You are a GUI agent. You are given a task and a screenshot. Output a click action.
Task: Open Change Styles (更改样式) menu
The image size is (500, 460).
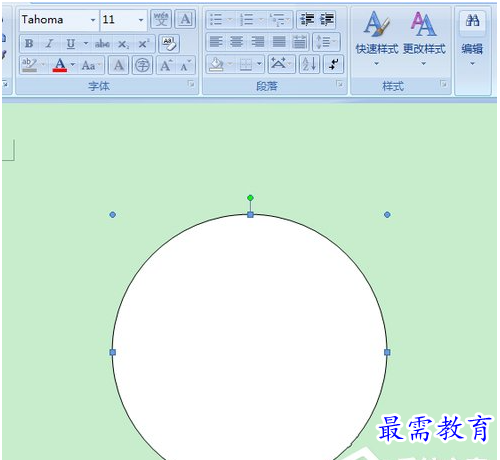(424, 38)
